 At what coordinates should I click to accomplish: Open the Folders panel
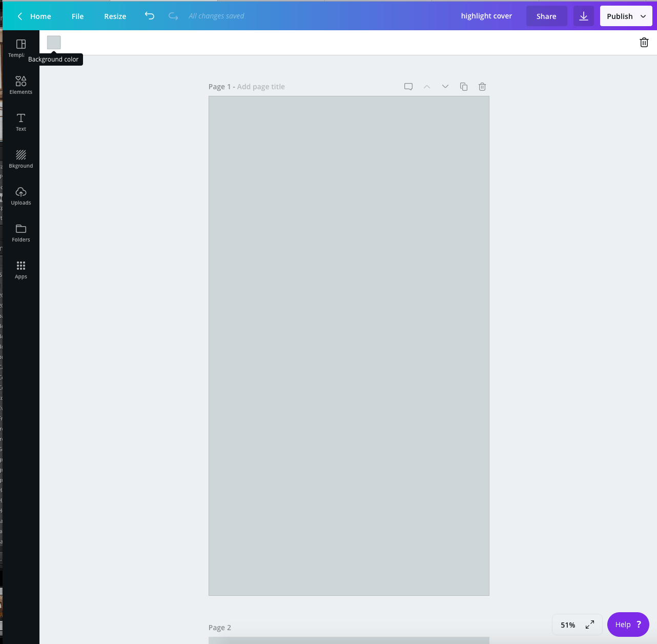[20, 233]
